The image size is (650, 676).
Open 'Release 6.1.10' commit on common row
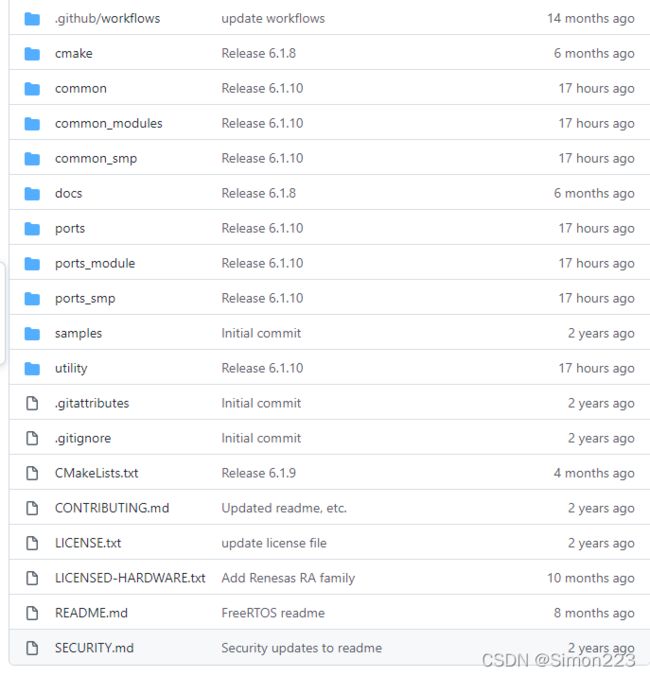pos(262,88)
